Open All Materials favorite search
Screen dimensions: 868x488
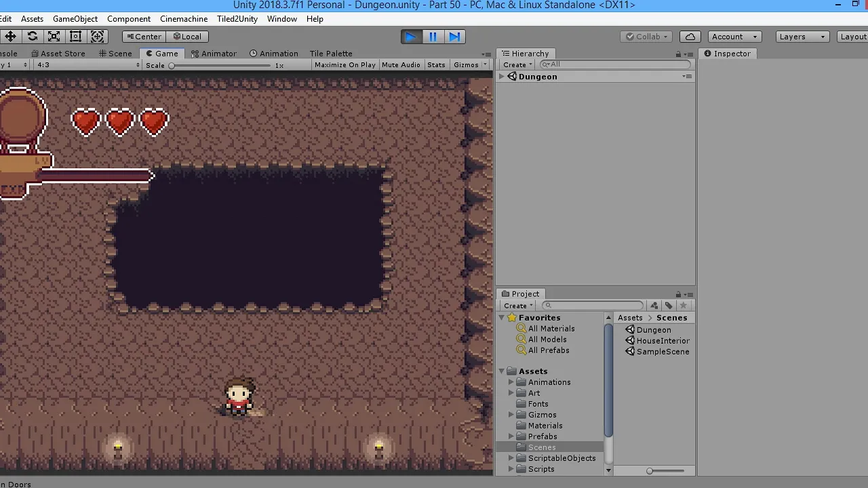click(545, 329)
